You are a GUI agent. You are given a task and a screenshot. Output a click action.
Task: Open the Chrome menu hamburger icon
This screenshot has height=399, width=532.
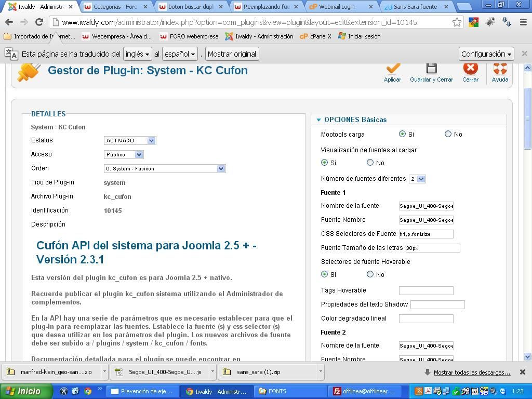pyautogui.click(x=523, y=22)
